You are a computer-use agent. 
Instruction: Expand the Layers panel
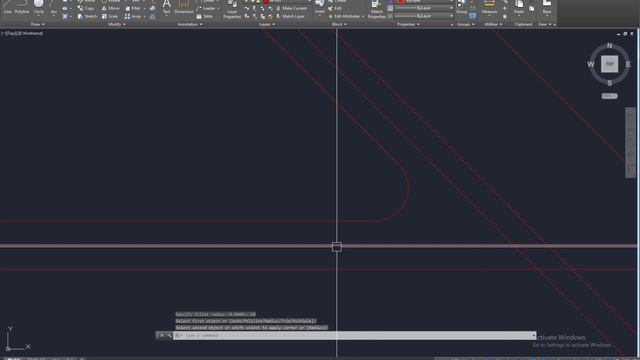(x=267, y=24)
